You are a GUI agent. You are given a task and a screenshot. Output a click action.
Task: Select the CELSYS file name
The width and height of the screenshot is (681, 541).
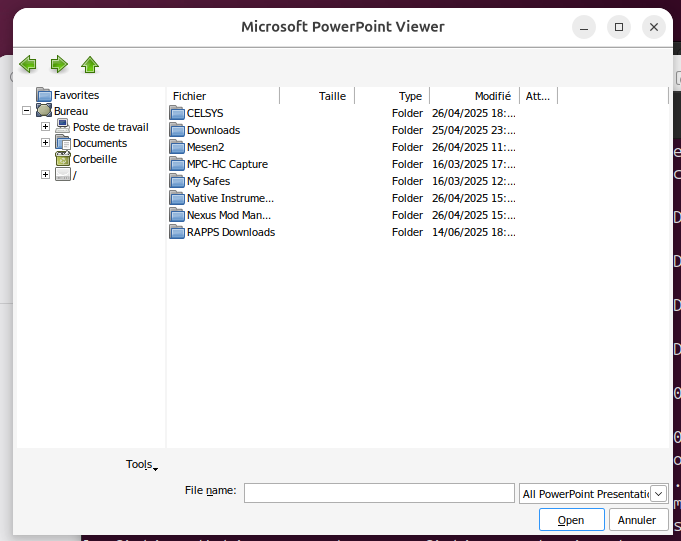[x=205, y=113]
